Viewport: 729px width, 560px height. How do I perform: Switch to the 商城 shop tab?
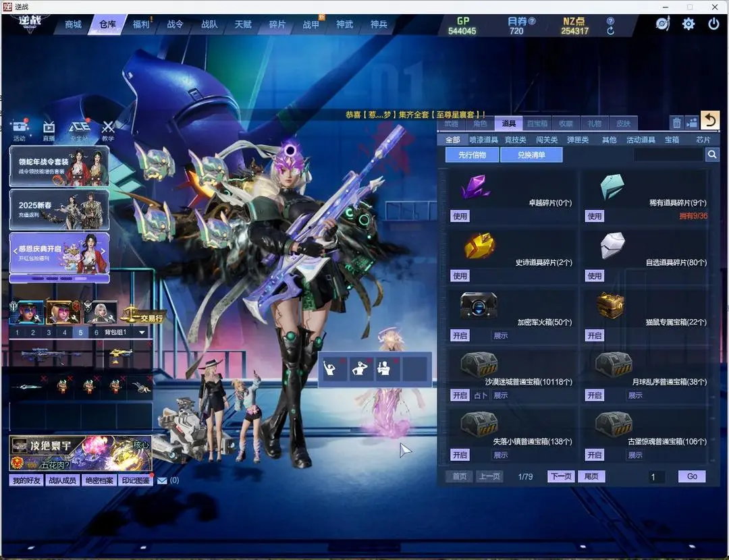73,25
